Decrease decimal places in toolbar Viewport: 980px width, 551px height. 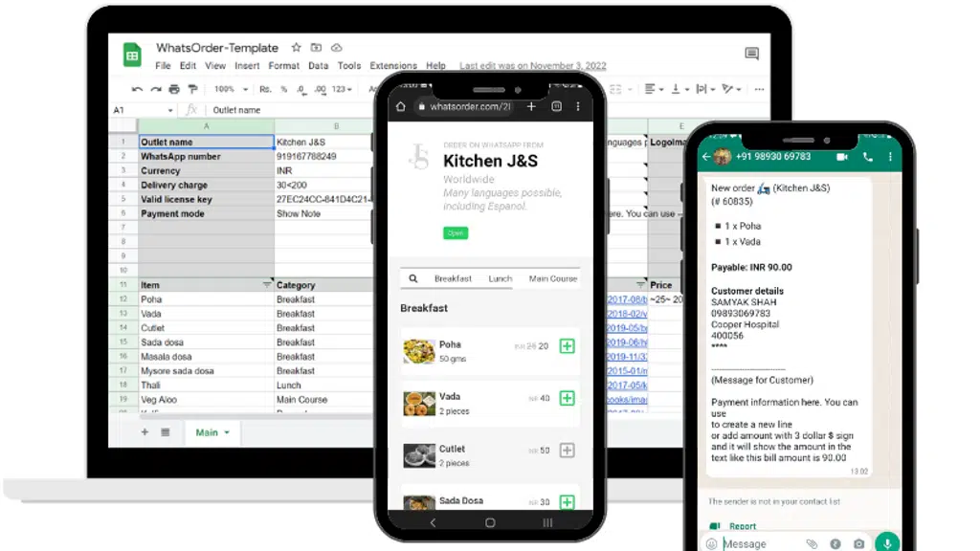[301, 89]
